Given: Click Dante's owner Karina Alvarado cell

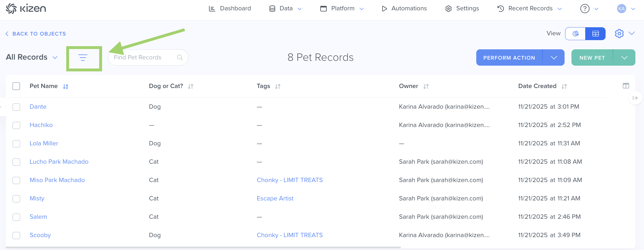Looking at the screenshot, I should (444, 107).
